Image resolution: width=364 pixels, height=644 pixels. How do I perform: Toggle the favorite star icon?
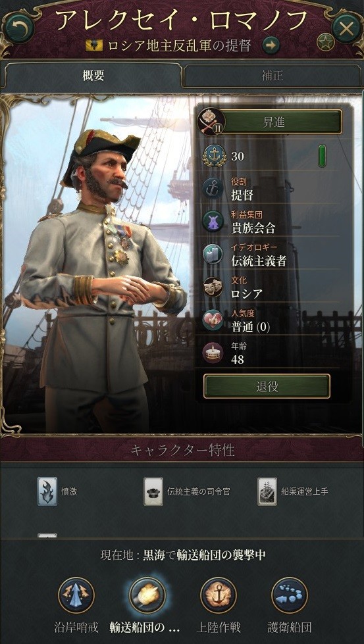(325, 42)
